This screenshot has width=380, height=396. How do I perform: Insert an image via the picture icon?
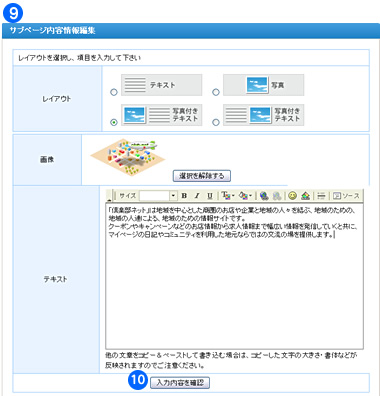pyautogui.click(x=305, y=196)
